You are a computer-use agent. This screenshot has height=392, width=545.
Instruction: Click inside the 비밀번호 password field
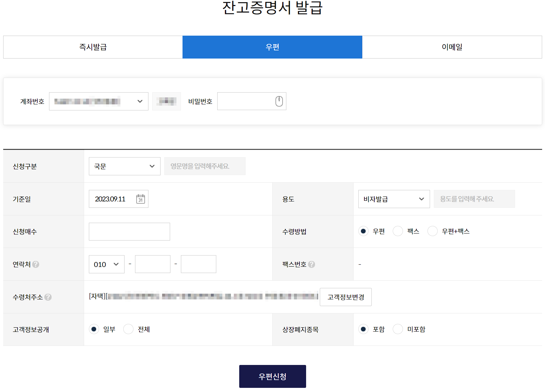[x=245, y=101]
